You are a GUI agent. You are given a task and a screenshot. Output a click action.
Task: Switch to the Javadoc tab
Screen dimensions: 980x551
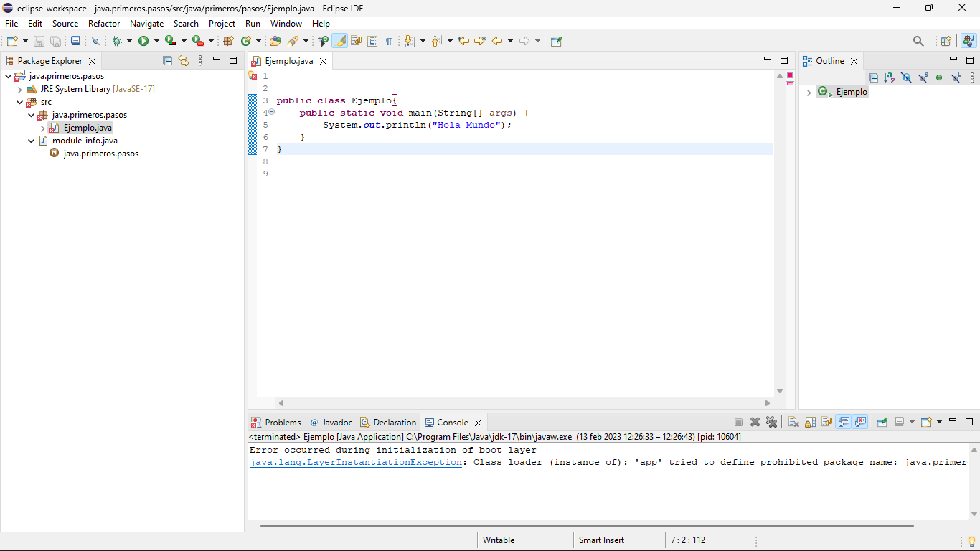pos(331,423)
